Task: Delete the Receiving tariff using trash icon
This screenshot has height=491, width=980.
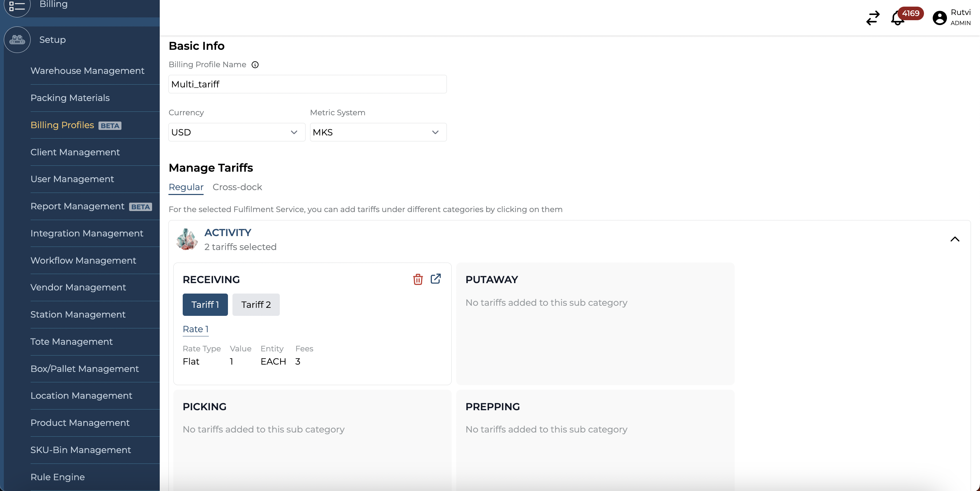Action: click(418, 279)
